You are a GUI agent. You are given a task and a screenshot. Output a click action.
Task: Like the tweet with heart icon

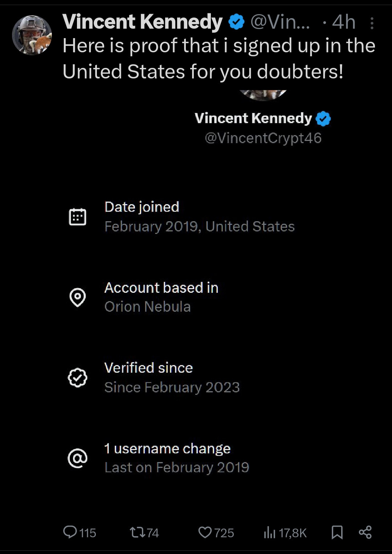(205, 533)
